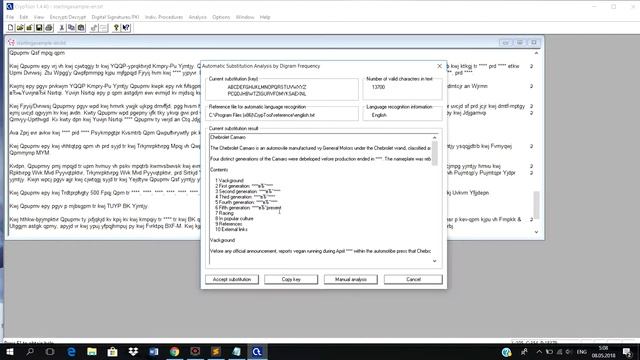
Task: Click the document window scroll-down arrow
Action: [x=536, y=232]
